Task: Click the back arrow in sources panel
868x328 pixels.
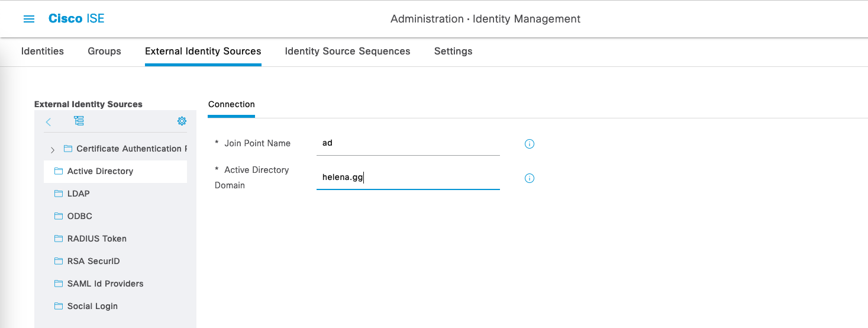Action: pyautogui.click(x=49, y=121)
